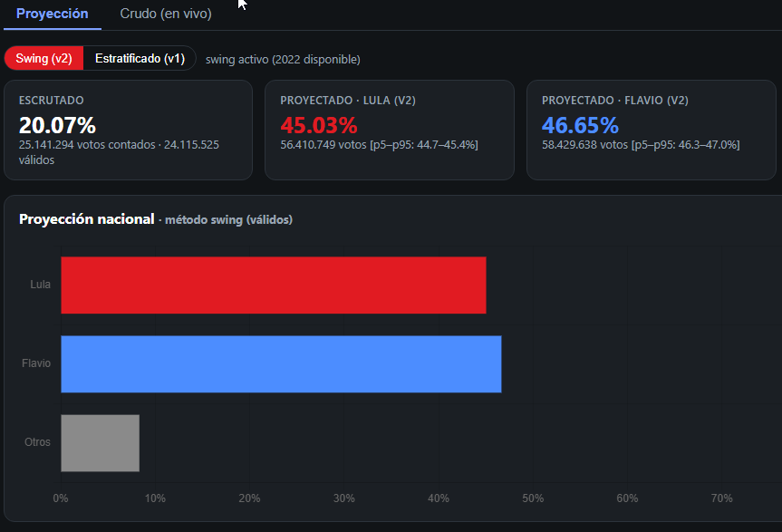Click the 'ESCRUTADO' card heading
Image resolution: width=782 pixels, height=532 pixels.
(x=52, y=101)
